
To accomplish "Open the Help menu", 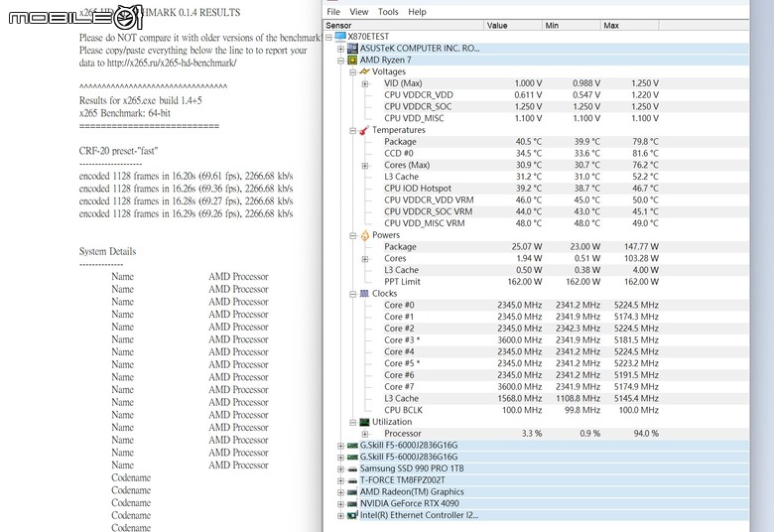I will (x=417, y=12).
